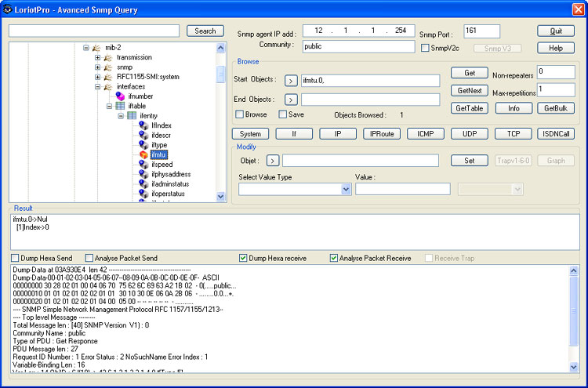Click the > button next to Objet

coord(273,161)
